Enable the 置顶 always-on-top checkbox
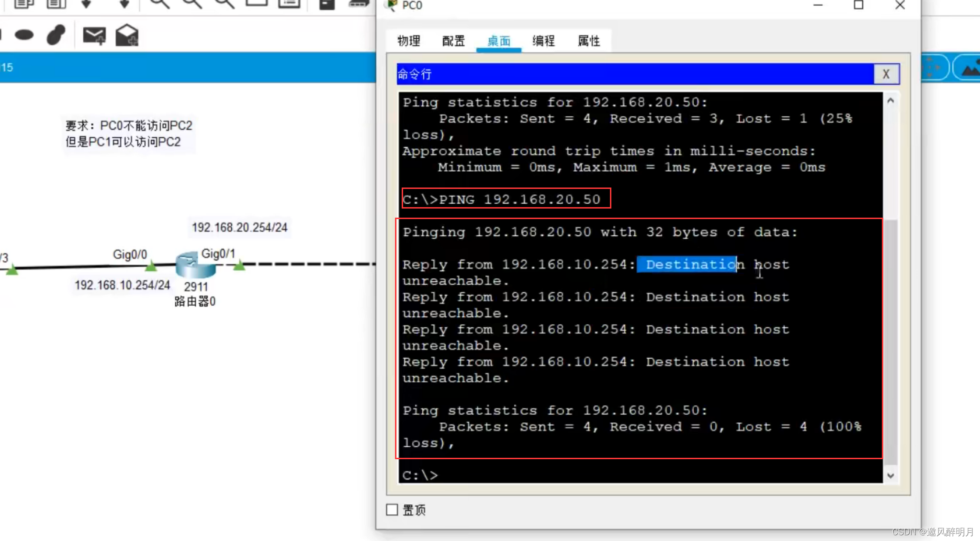This screenshot has width=980, height=541. pyautogui.click(x=392, y=510)
